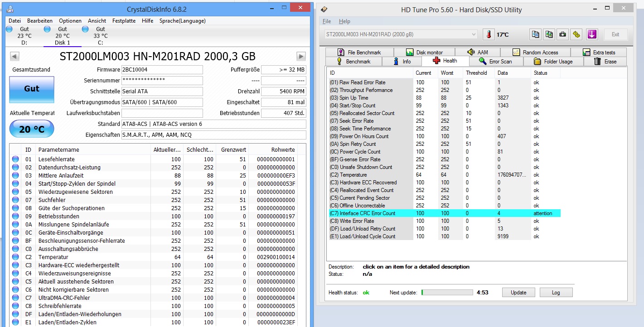Viewport: 644px width, 327px height.
Task: Switch to the Erase tab
Action: tap(605, 61)
